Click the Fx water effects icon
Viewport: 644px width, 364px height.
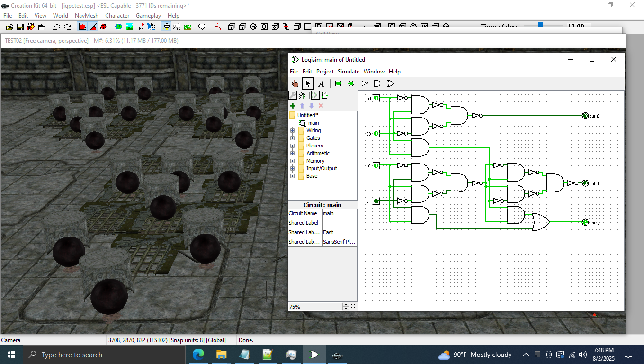click(151, 27)
